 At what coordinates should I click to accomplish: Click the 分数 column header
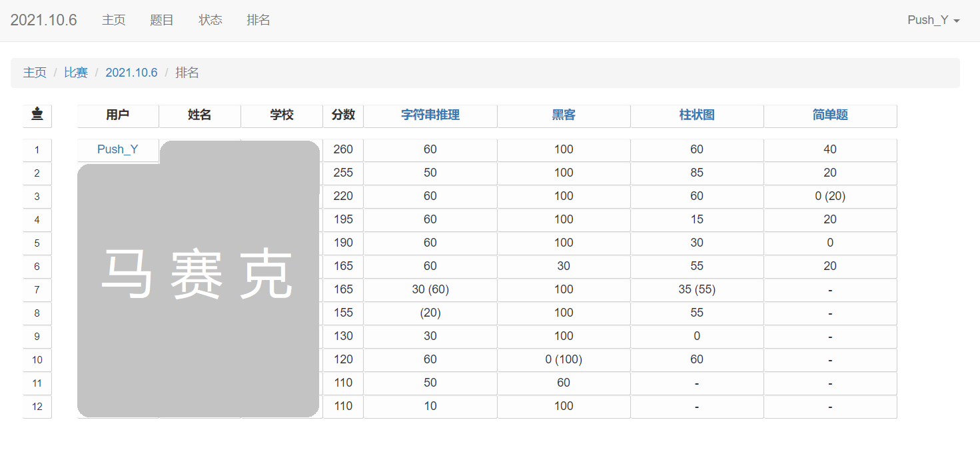pos(343,115)
